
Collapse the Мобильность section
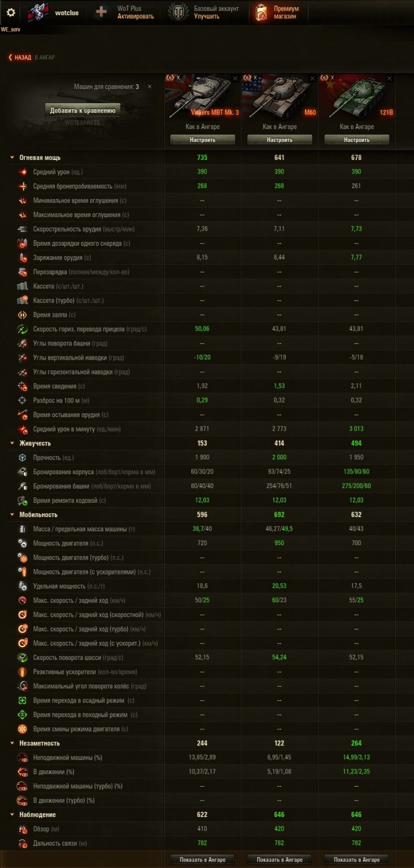[x=12, y=515]
